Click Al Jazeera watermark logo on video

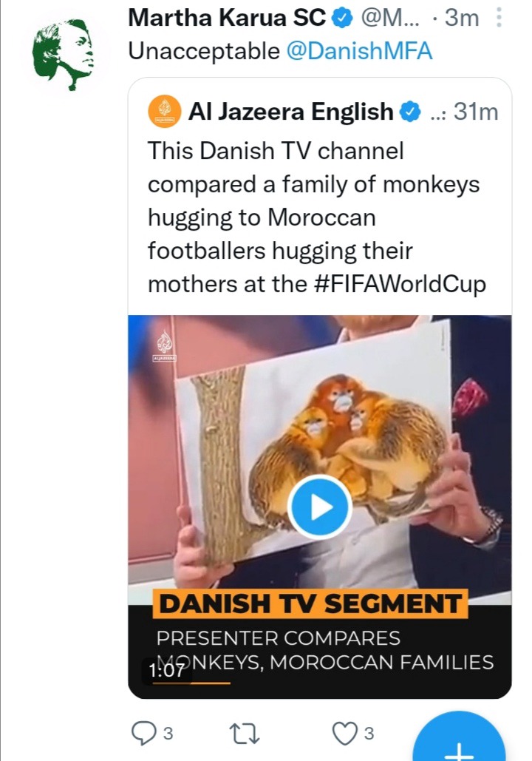click(164, 346)
